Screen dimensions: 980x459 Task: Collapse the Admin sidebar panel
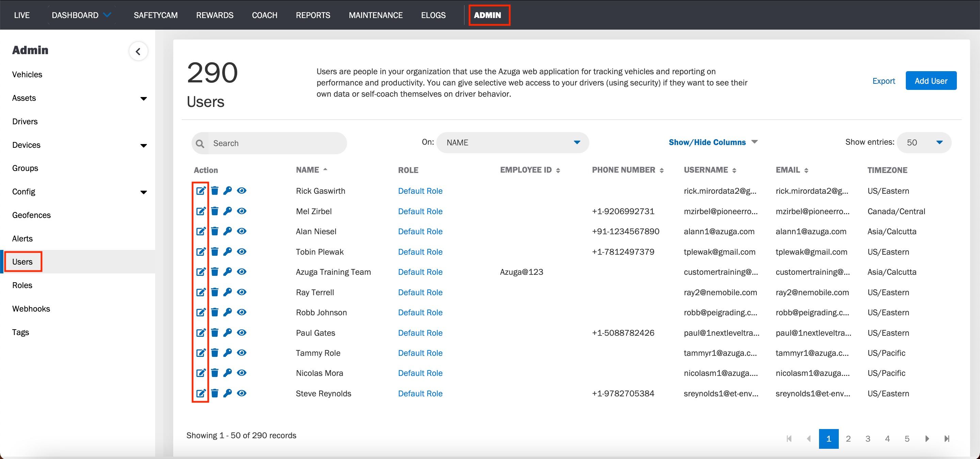click(x=138, y=51)
